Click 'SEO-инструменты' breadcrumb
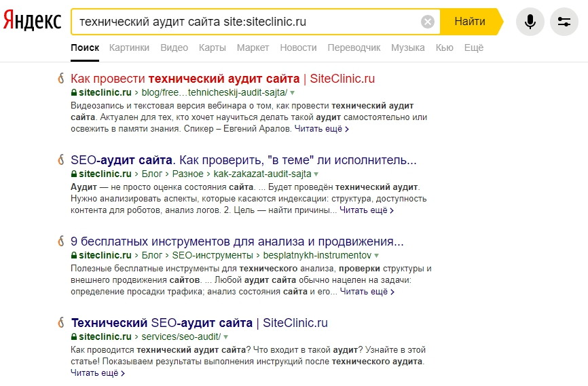The height and width of the screenshot is (386, 588). tap(213, 255)
